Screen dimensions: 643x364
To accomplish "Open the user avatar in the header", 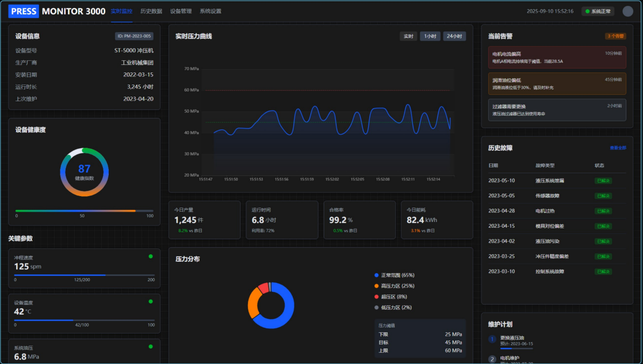I will point(627,11).
